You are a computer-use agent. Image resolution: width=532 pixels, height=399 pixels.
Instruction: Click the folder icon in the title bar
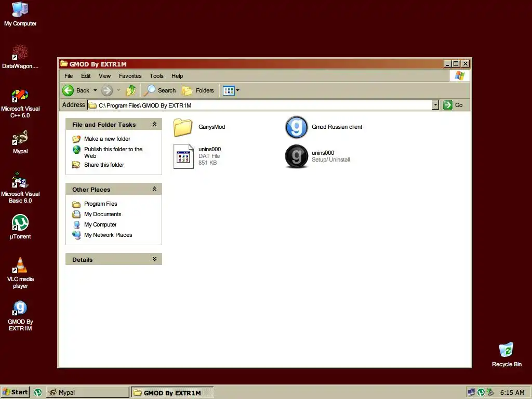click(64, 64)
